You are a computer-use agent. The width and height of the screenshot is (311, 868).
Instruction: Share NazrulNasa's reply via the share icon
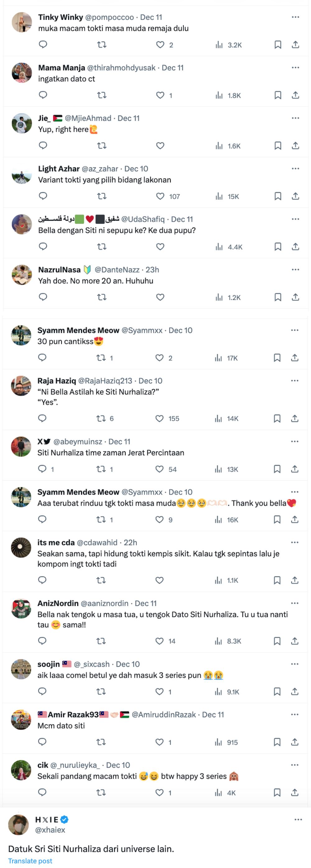pos(296,297)
